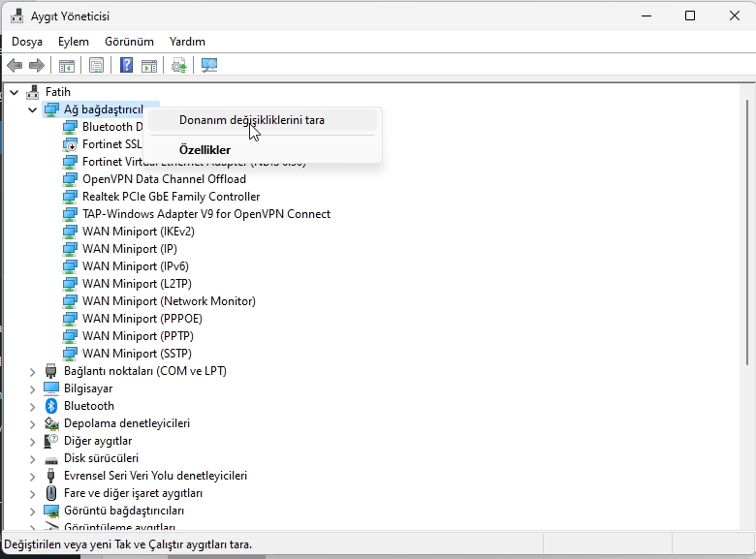Expand Evrensel Seri Veri Yolu denetleyicileri

click(x=32, y=476)
